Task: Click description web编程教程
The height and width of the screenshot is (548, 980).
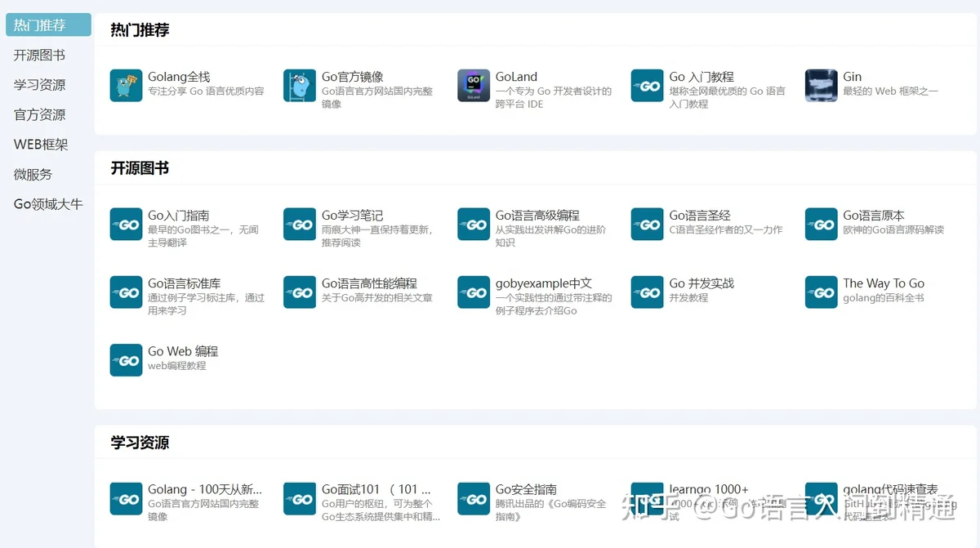Action: 177,366
